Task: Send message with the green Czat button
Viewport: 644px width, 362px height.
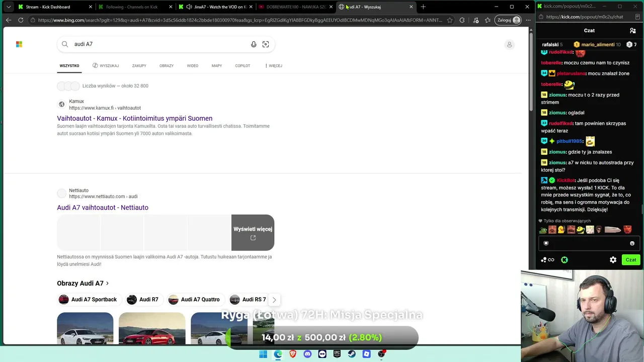Action: (x=631, y=260)
